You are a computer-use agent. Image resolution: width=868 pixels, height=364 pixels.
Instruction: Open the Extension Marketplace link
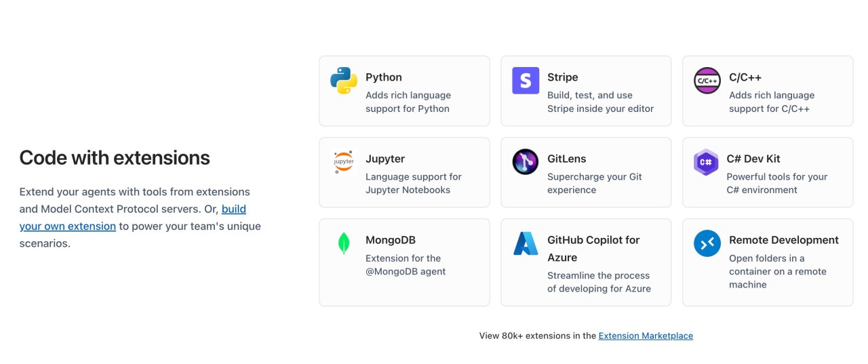(646, 336)
